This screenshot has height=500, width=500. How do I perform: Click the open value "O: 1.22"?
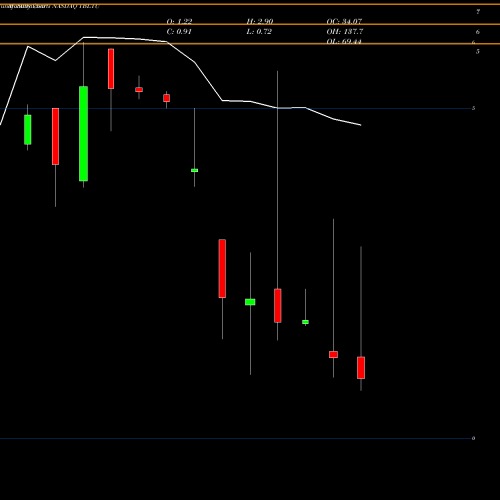[x=179, y=21]
